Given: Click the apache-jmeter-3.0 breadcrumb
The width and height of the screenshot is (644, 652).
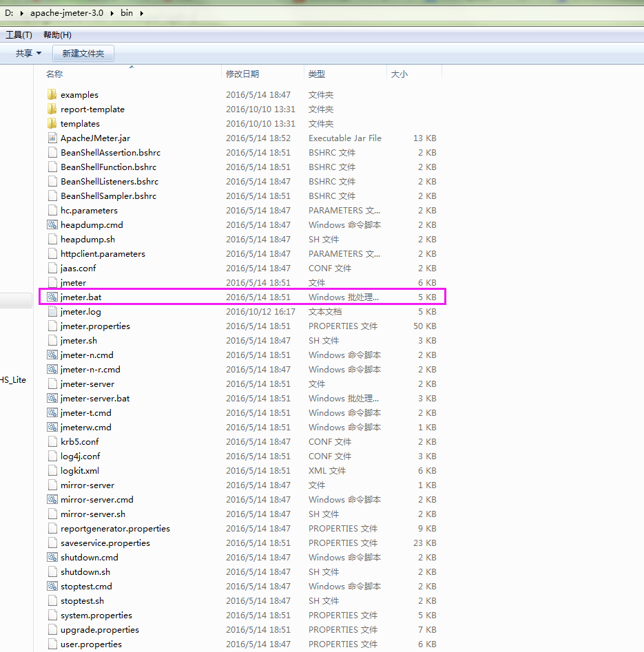Looking at the screenshot, I should coord(67,13).
